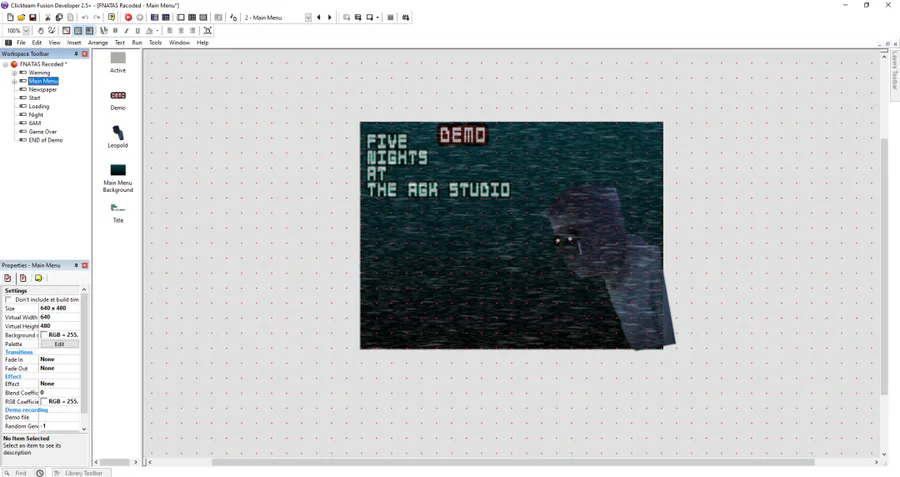Open the Run menu
The height and width of the screenshot is (477, 900).
(137, 42)
